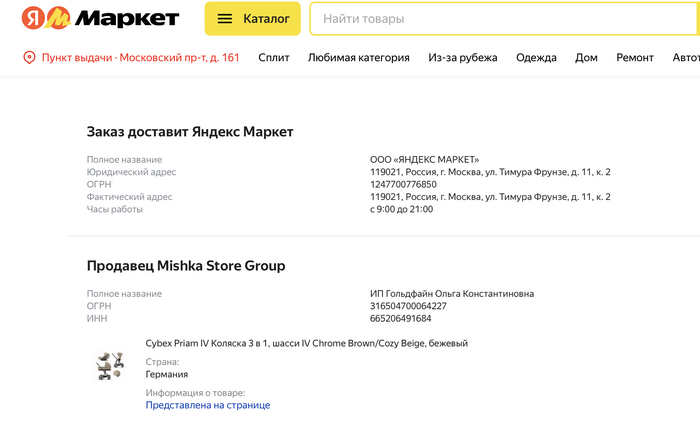Select heading Продавец Mishka Store Group

[186, 266]
